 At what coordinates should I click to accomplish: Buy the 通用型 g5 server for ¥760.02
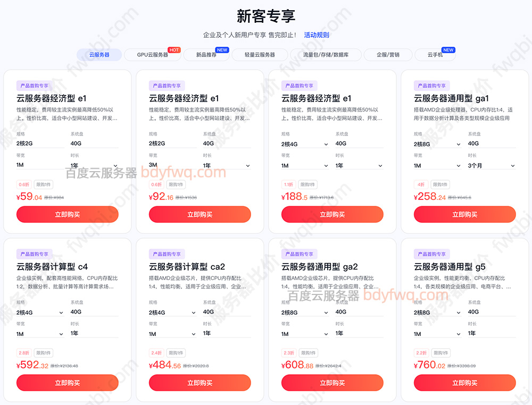[465, 383]
